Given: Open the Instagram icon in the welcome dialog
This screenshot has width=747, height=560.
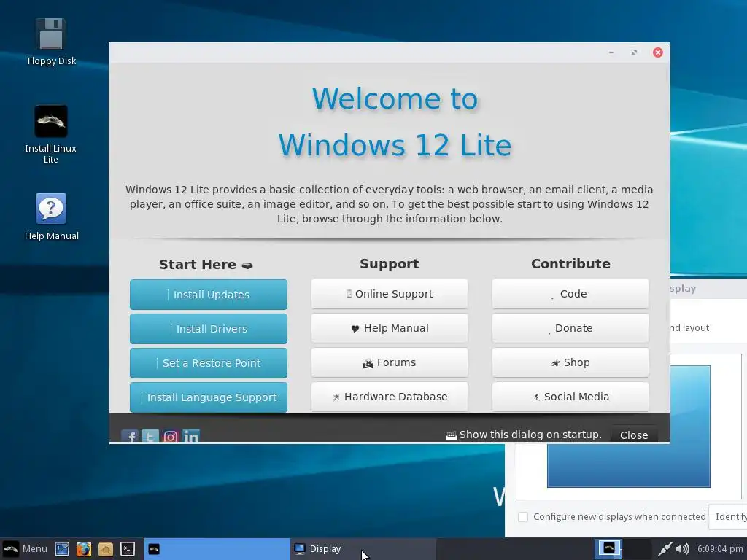Looking at the screenshot, I should point(171,436).
